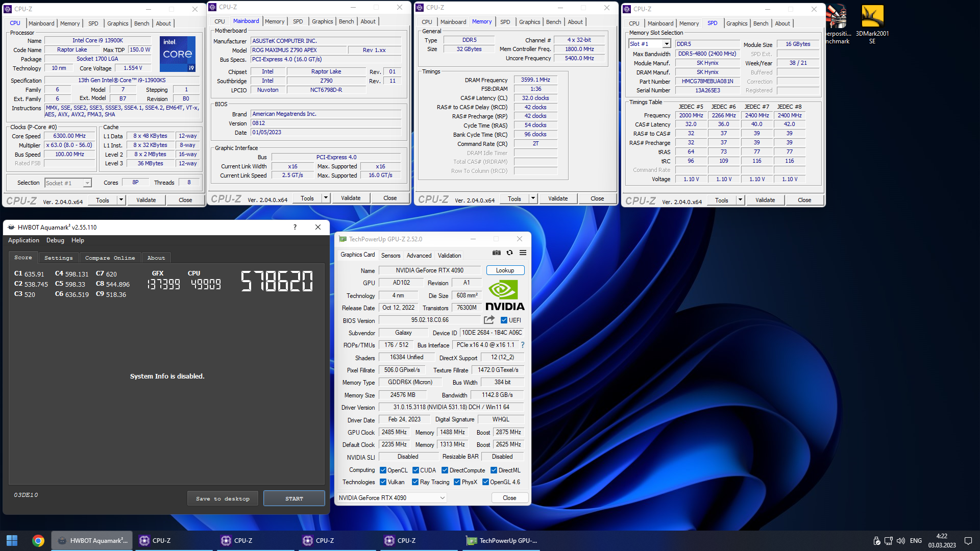Click BIOS Version 95.02.18.C0.66 field
The height and width of the screenshot is (551, 980).
point(430,320)
